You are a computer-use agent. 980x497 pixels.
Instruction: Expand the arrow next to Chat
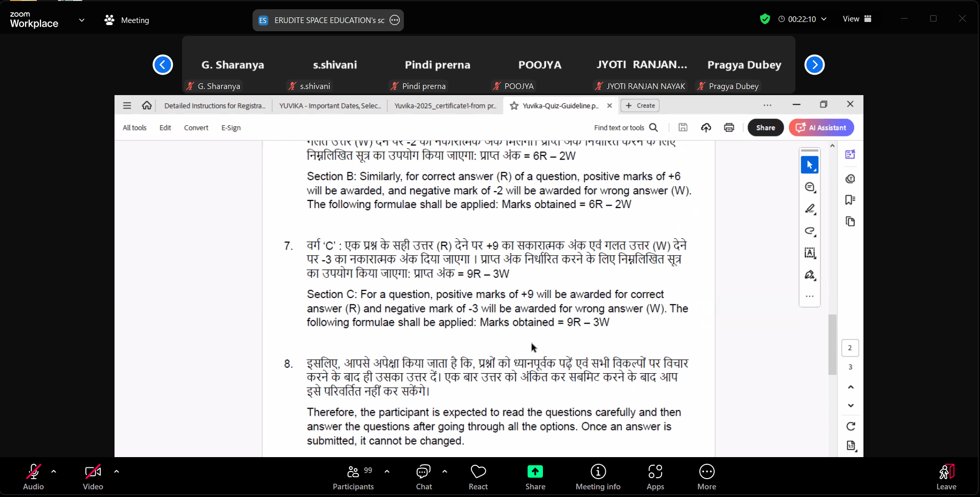pos(445,471)
